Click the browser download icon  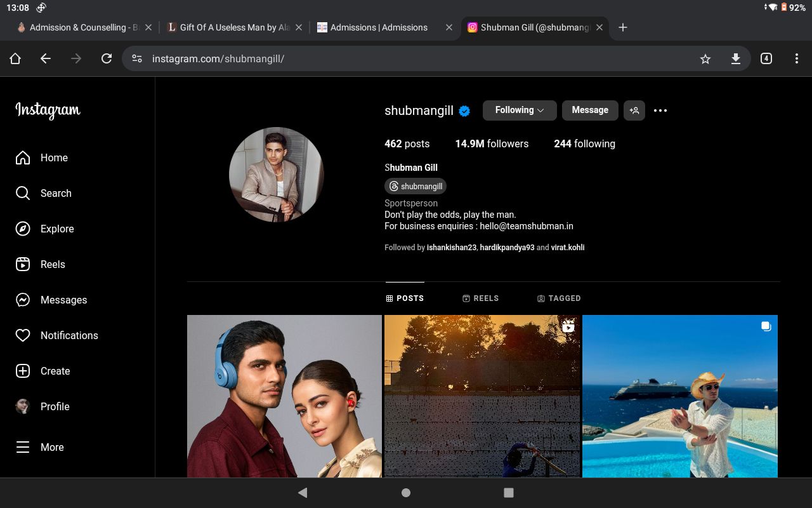click(736, 58)
